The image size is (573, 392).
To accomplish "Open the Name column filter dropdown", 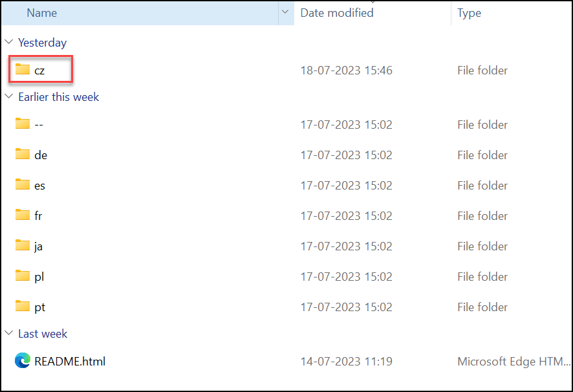I will pyautogui.click(x=285, y=12).
